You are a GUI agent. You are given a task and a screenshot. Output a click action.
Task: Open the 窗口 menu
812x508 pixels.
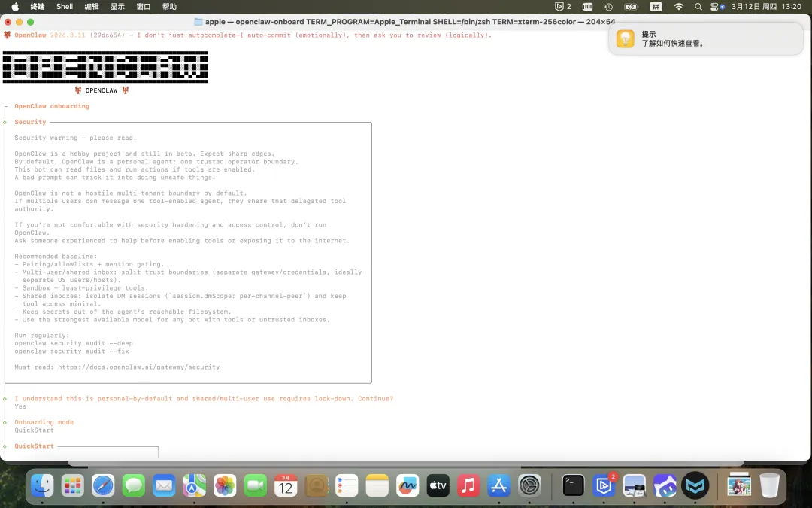click(144, 6)
